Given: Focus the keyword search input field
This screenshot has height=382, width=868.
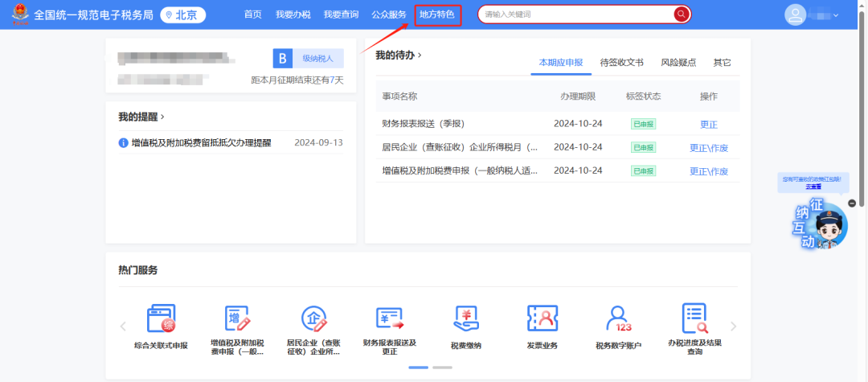Looking at the screenshot, I should (575, 14).
